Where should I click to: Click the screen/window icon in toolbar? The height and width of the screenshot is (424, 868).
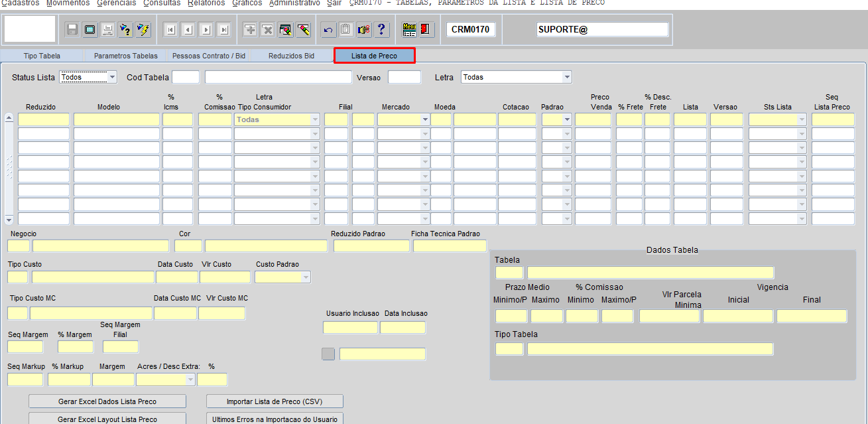tap(90, 30)
